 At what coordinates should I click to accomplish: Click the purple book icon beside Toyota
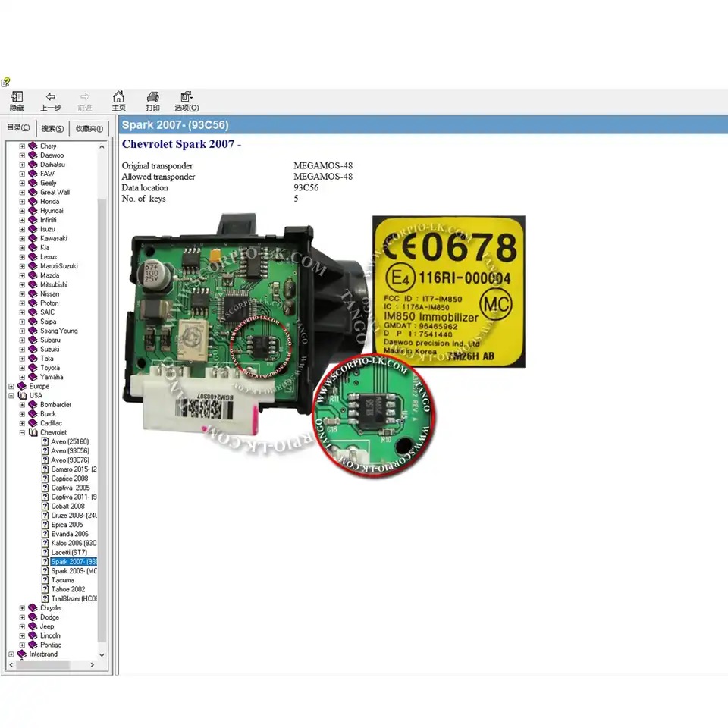(33, 368)
